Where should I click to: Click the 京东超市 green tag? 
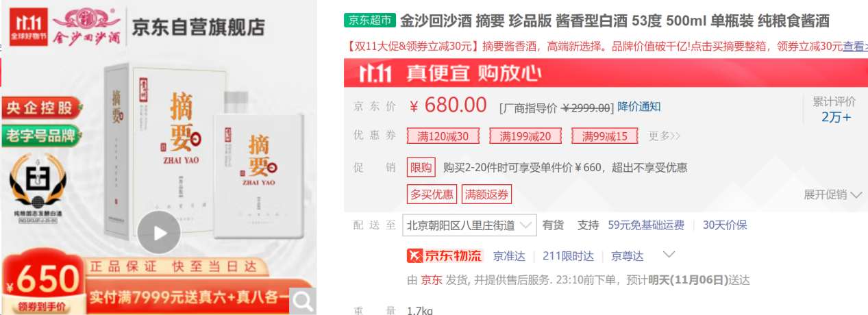370,21
